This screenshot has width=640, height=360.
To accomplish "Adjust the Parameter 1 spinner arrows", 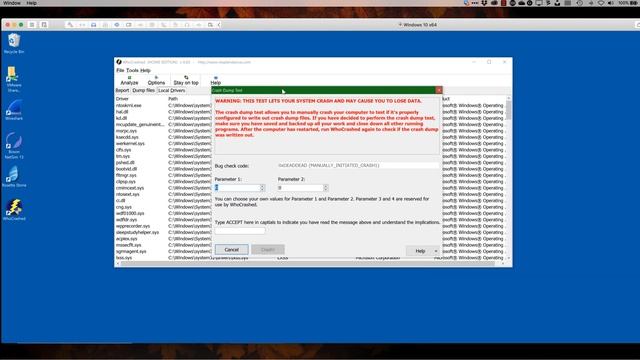I will click(x=262, y=187).
